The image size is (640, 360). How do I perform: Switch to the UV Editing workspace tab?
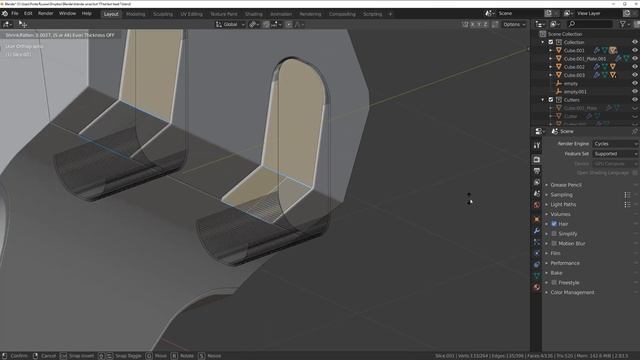coord(191,14)
